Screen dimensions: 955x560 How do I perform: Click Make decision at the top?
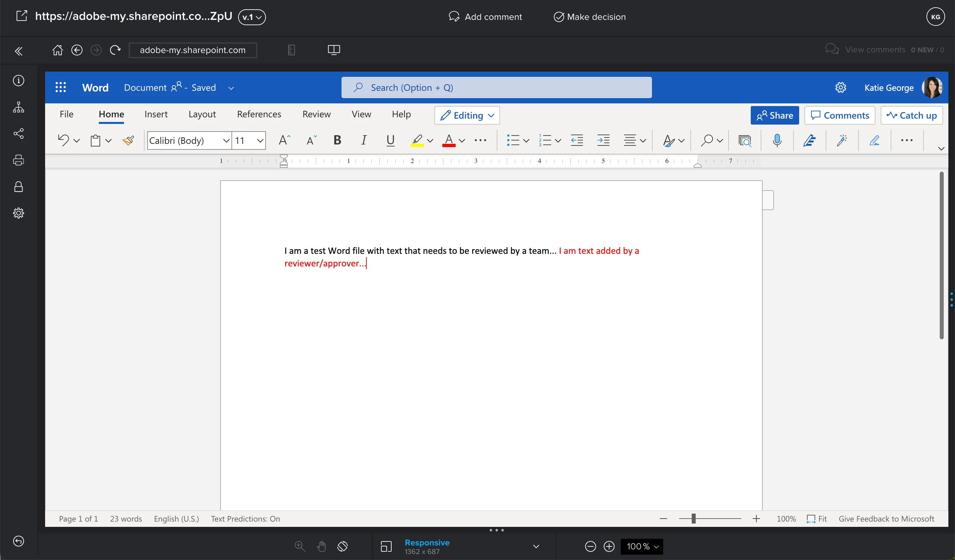[x=590, y=17]
